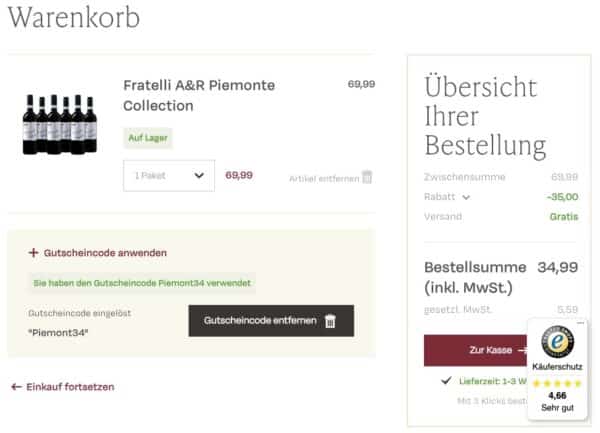Follow the Einkauf fortsetzen link
Screen dimensions: 600x433
coord(70,386)
